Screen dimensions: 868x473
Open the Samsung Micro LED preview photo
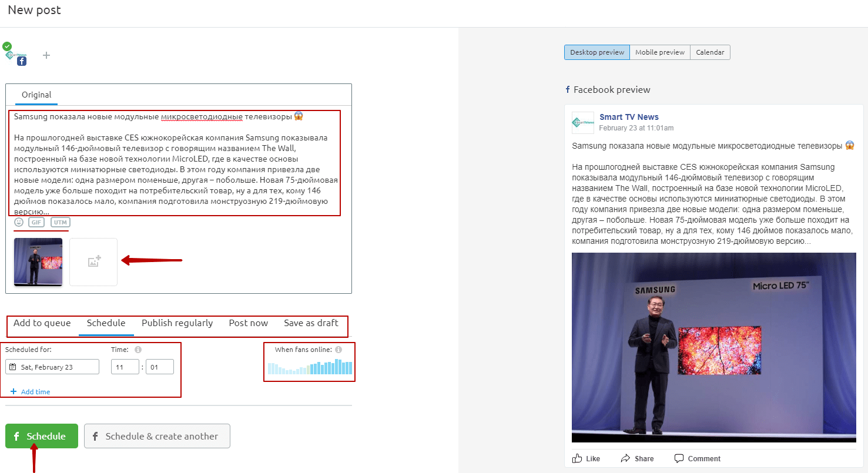(714, 347)
